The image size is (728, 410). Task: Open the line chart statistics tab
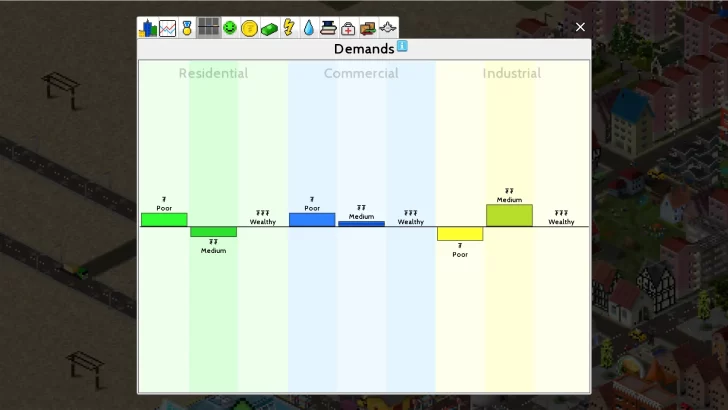[167, 28]
